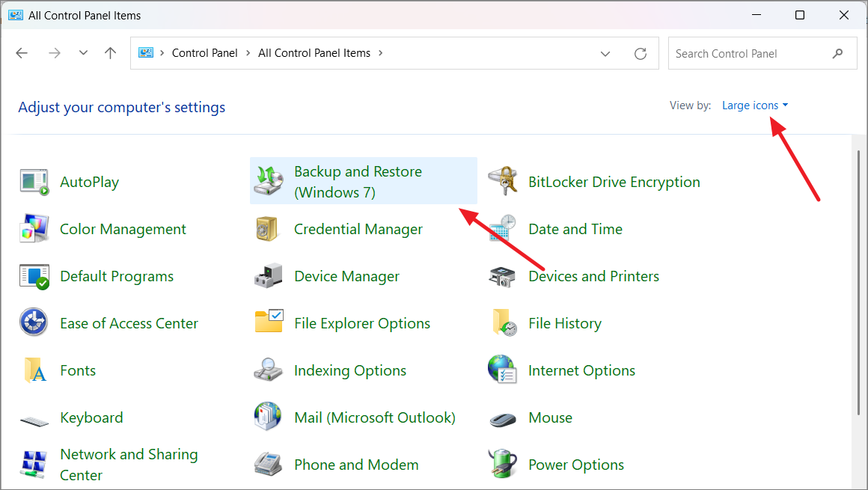
Task: Open the Internet Options globe icon
Action: [x=503, y=370]
